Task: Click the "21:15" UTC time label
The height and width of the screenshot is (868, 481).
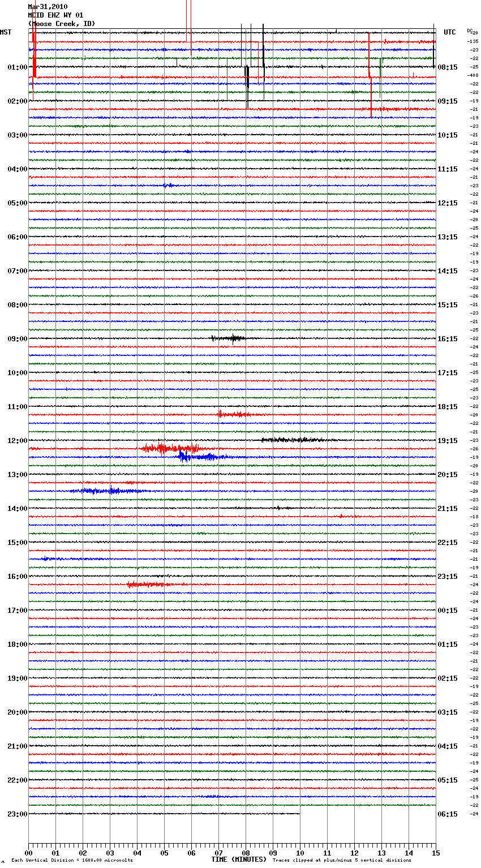Action: point(448,509)
